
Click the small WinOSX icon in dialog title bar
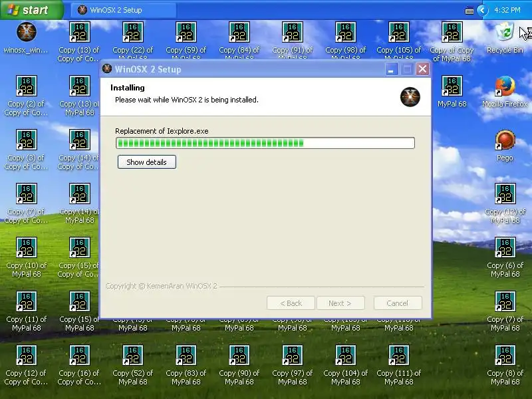tap(107, 68)
